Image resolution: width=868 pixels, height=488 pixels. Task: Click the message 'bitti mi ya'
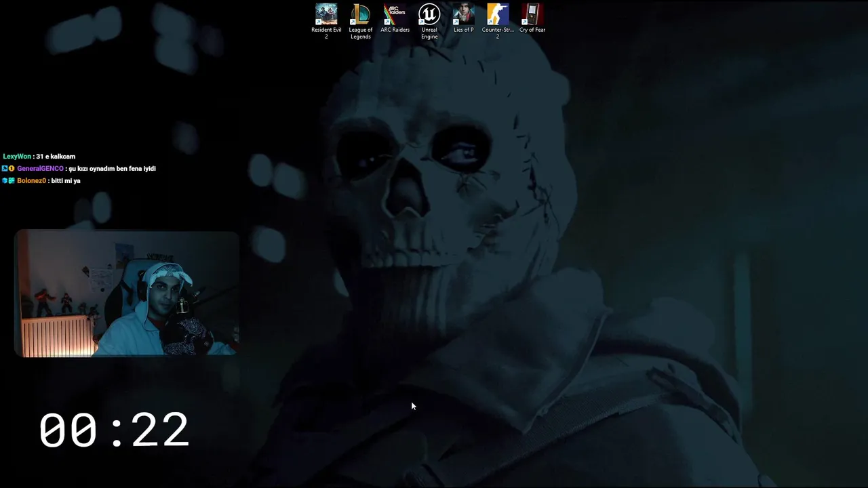pos(66,181)
